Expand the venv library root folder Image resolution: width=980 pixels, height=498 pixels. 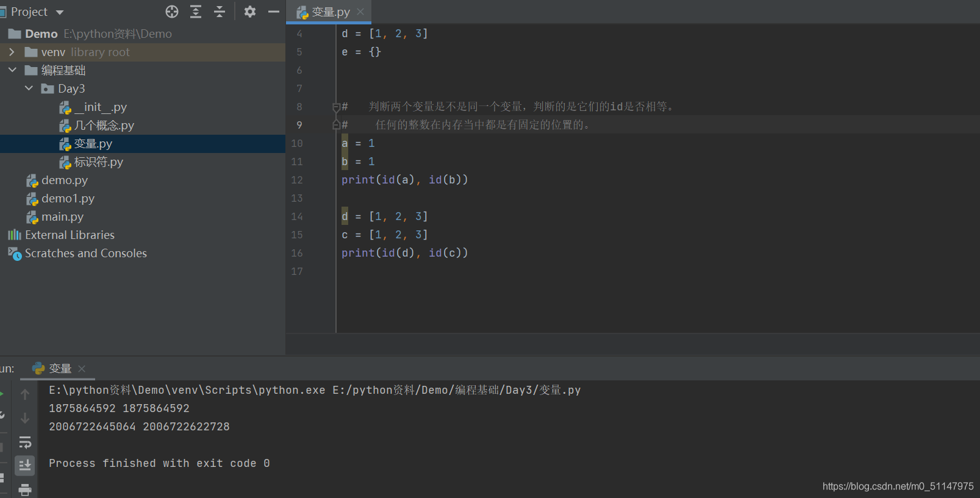pos(12,52)
